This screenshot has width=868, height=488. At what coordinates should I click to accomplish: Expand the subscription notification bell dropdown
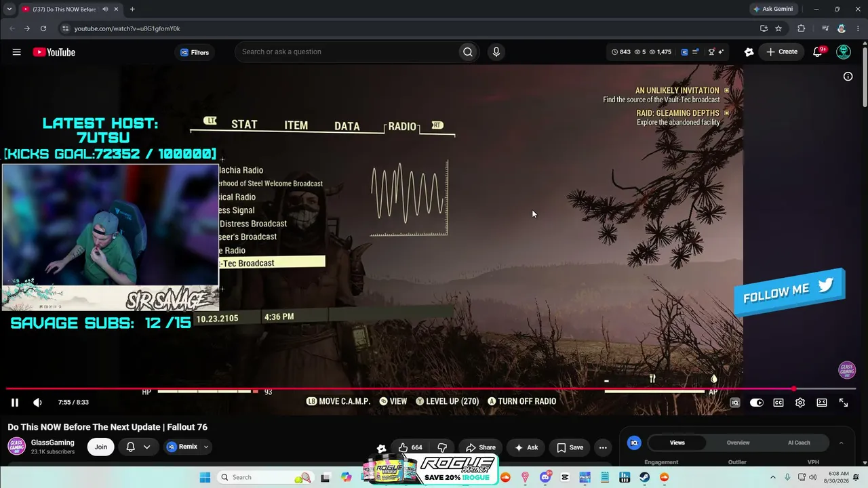(x=138, y=447)
